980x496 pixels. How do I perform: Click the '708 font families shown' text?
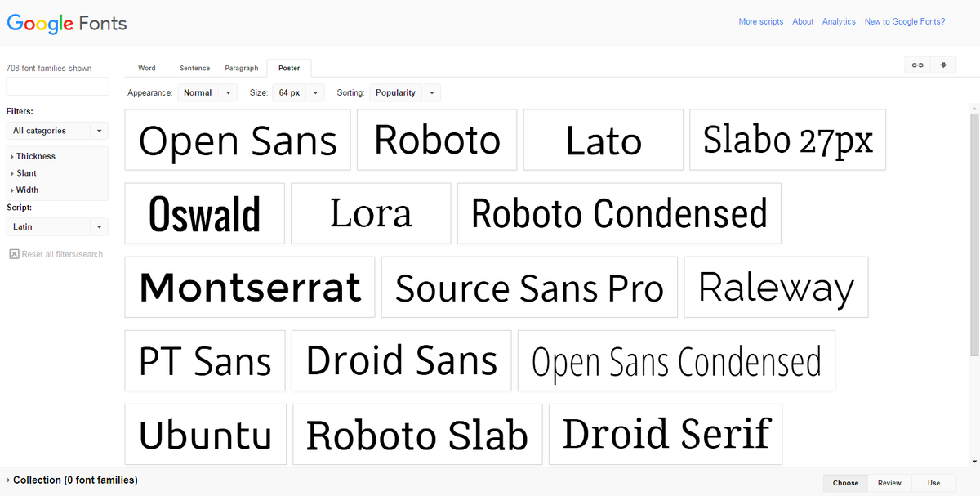click(49, 69)
